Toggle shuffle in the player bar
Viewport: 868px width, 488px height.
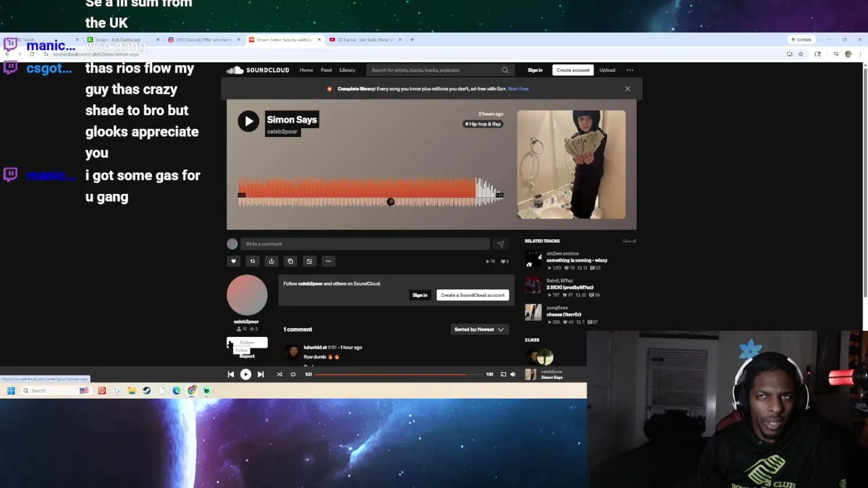coord(279,374)
